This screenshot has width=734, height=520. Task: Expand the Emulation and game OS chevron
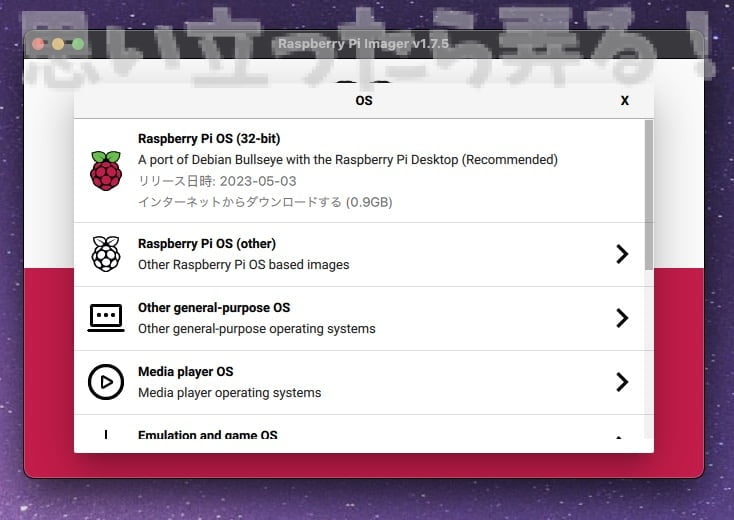[618, 438]
